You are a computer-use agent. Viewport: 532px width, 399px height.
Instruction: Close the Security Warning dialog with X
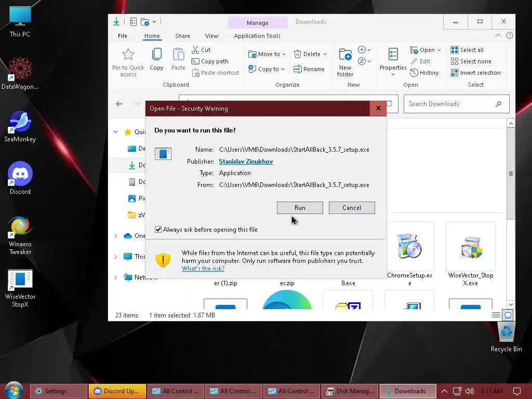[378, 108]
